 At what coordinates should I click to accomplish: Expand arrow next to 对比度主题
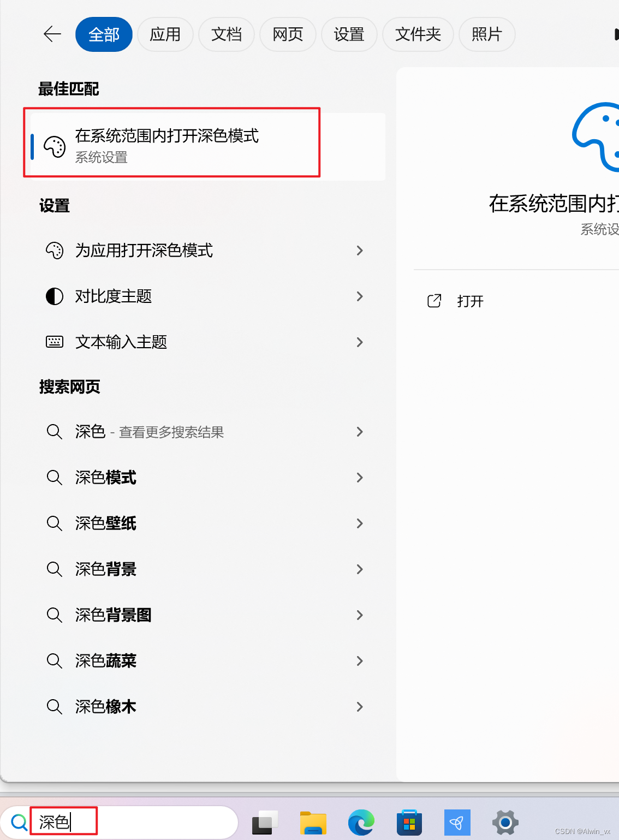tap(360, 296)
